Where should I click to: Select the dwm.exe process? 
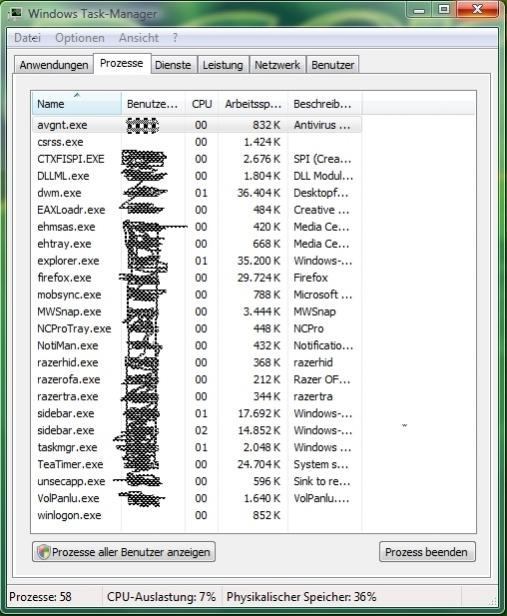click(197, 193)
